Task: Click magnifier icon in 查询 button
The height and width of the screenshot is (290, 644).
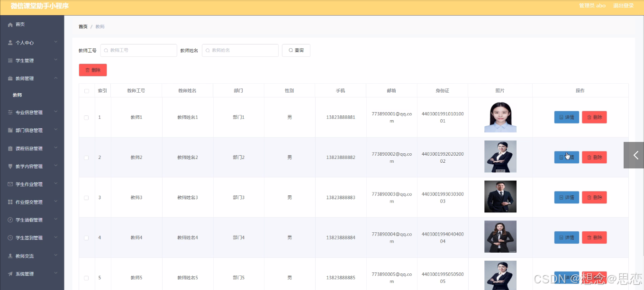Action: click(x=290, y=50)
